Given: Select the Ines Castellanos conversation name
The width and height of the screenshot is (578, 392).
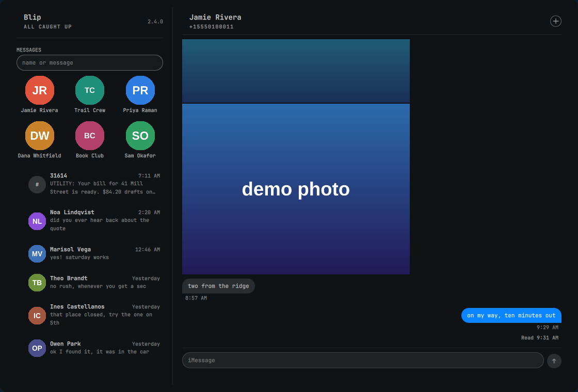Looking at the screenshot, I should pyautogui.click(x=77, y=306).
